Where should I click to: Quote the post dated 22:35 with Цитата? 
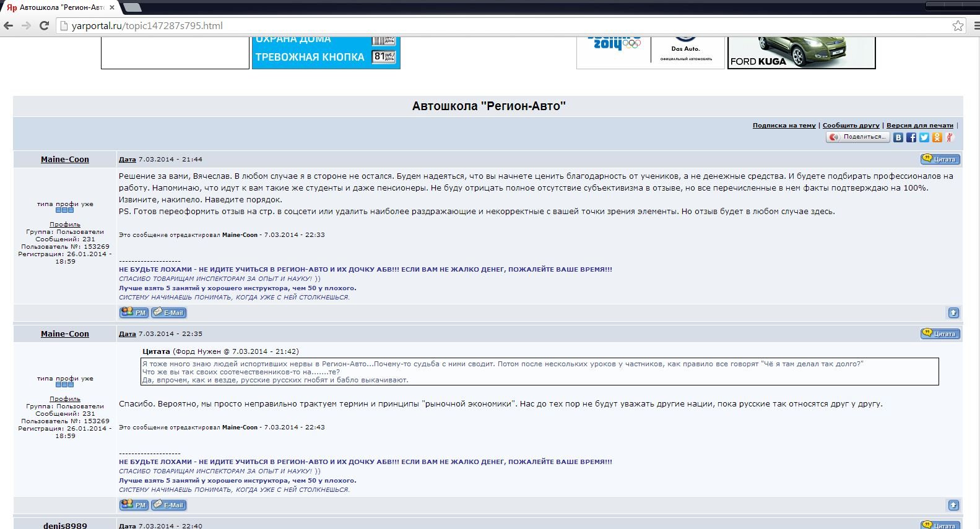pyautogui.click(x=940, y=334)
